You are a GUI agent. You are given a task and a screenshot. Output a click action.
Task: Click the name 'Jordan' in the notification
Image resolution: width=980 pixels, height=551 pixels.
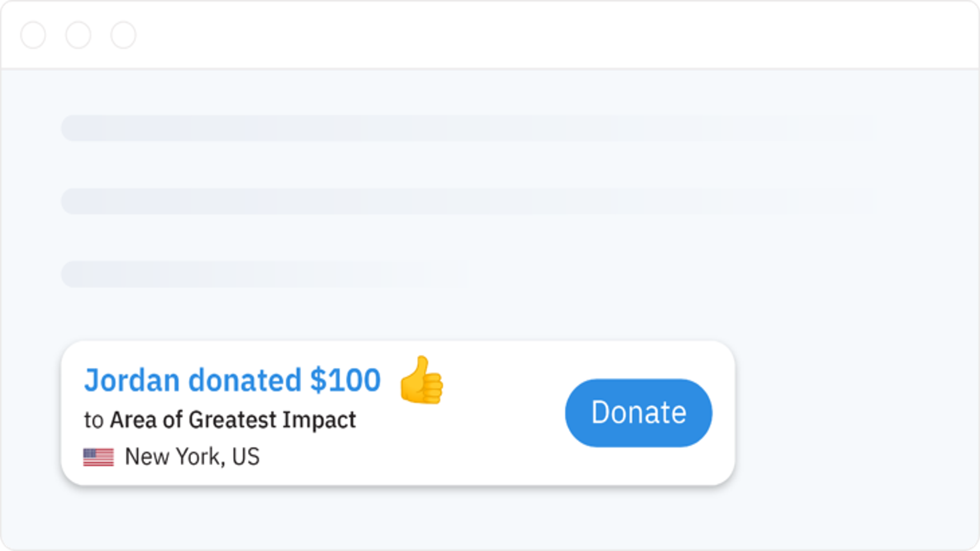[x=132, y=380]
